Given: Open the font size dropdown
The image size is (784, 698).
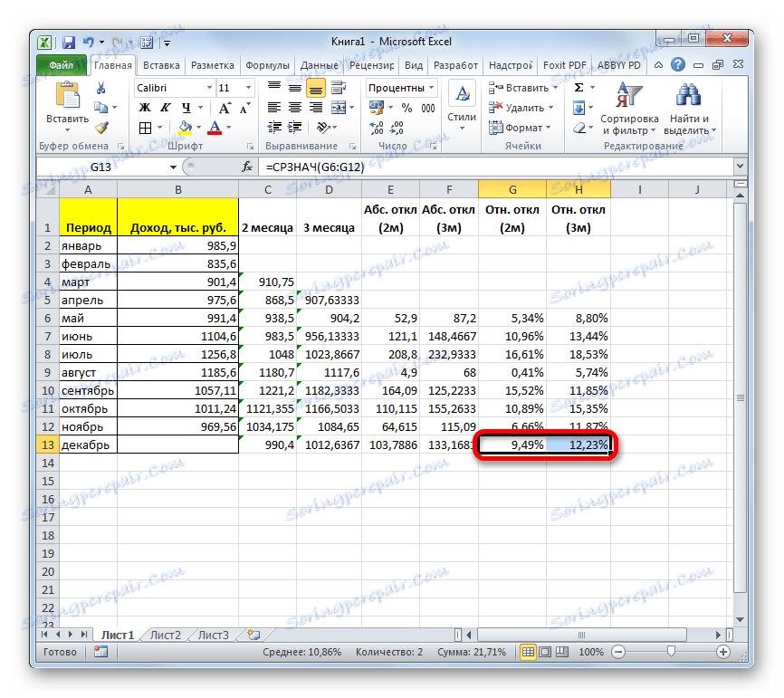Looking at the screenshot, I should (246, 88).
